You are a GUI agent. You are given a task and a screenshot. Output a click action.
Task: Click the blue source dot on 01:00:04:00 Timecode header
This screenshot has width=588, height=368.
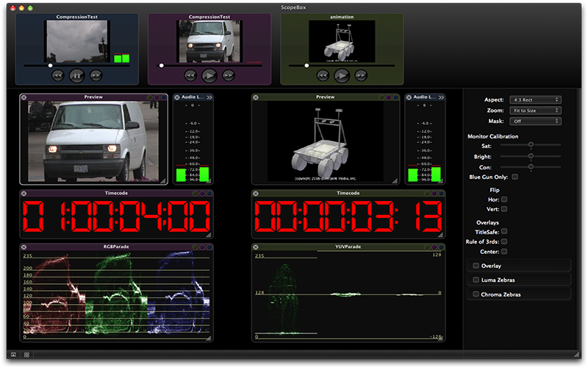click(209, 194)
